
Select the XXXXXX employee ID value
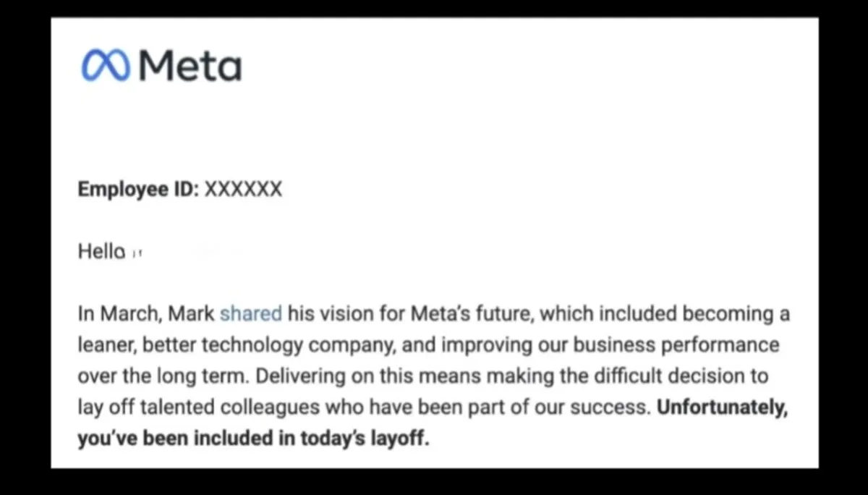[243, 190]
